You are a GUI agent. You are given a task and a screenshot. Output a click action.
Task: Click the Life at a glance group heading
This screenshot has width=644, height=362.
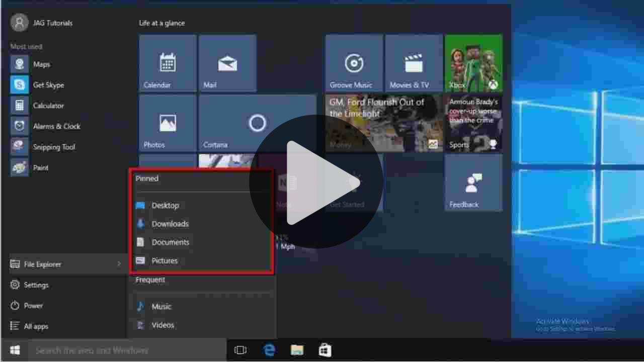(x=162, y=23)
